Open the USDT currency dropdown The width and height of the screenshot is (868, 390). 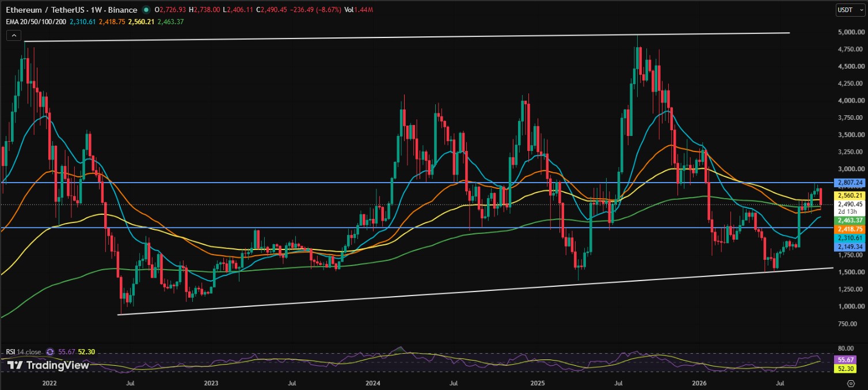(850, 10)
